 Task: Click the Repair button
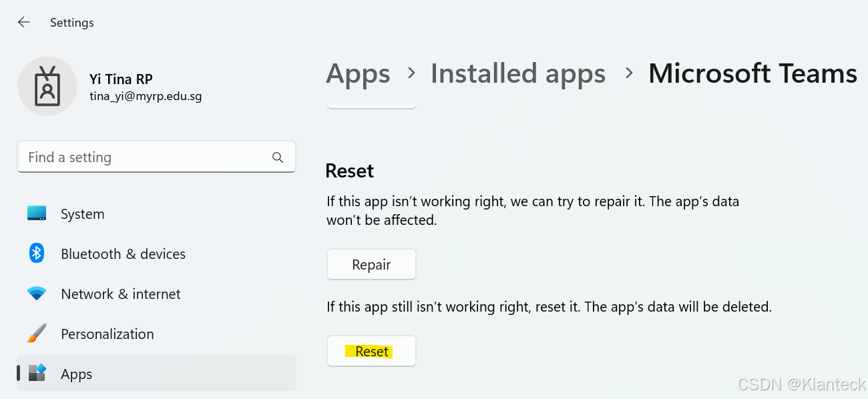(x=371, y=264)
